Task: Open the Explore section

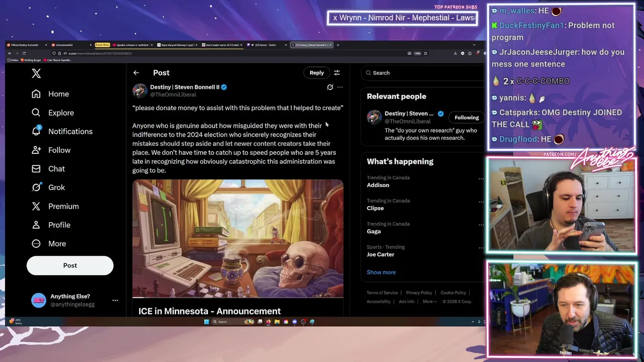Action: [x=53, y=113]
